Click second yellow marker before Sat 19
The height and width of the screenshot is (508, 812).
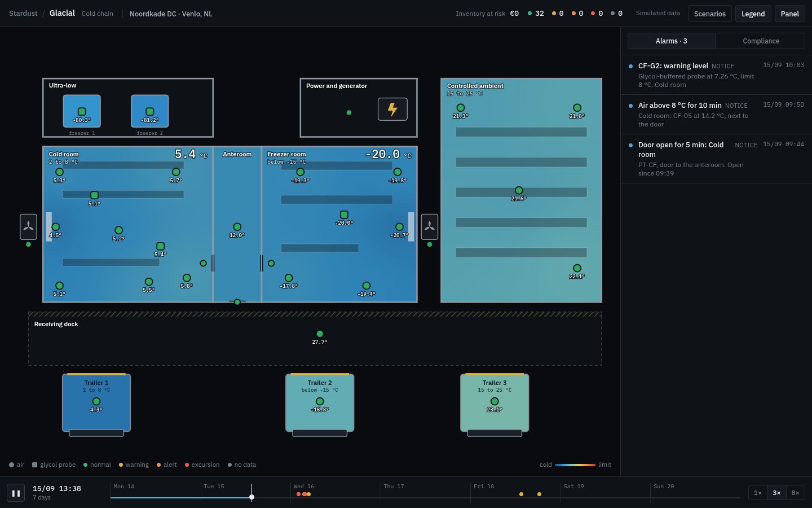tap(539, 494)
